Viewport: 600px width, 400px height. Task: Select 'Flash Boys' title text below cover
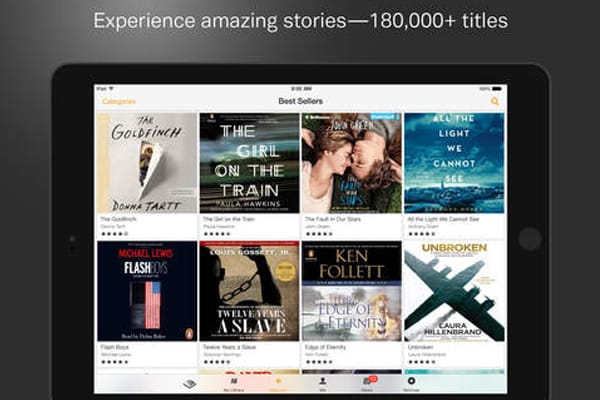(114, 347)
